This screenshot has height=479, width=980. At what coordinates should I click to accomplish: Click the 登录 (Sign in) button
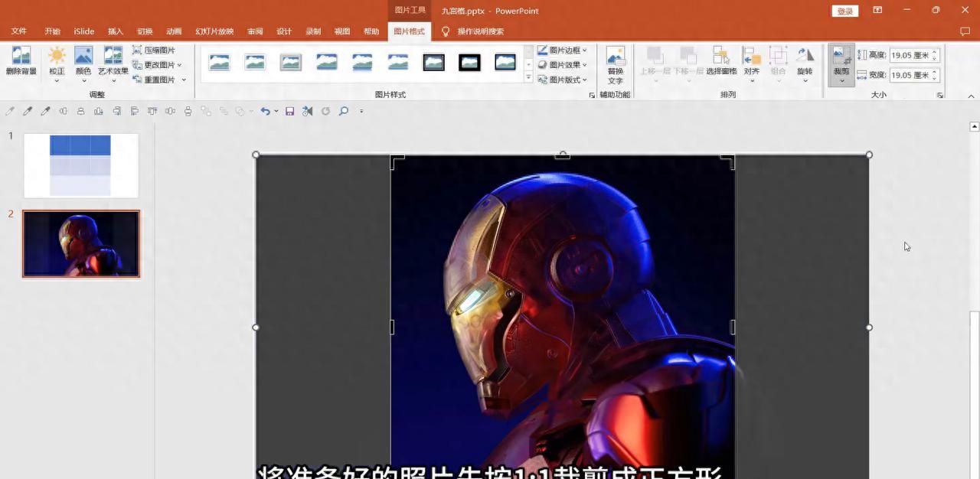click(x=844, y=11)
